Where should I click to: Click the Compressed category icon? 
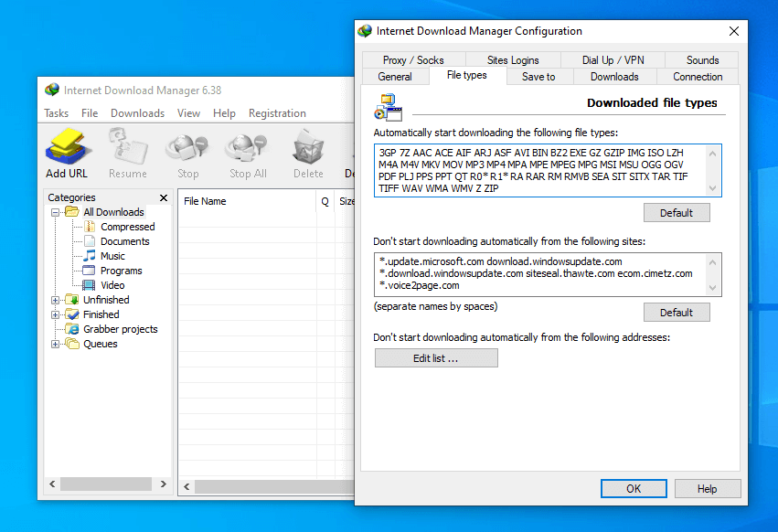pyautogui.click(x=90, y=227)
